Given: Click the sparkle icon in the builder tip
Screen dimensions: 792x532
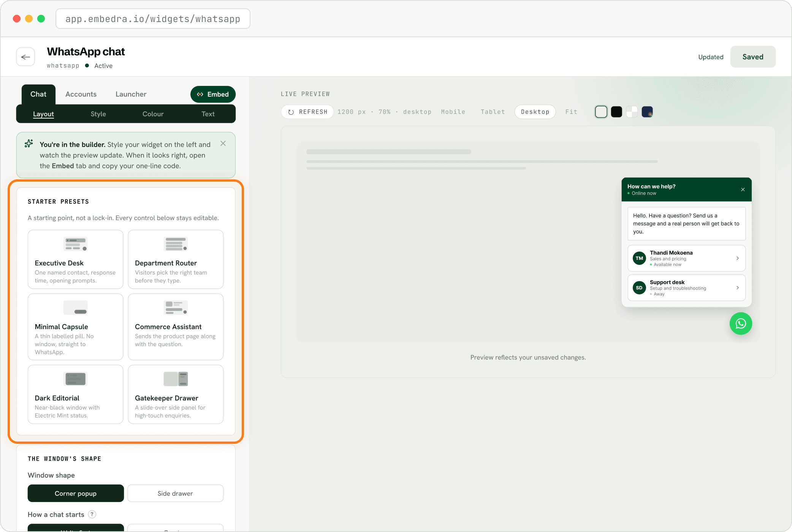Looking at the screenshot, I should point(29,144).
